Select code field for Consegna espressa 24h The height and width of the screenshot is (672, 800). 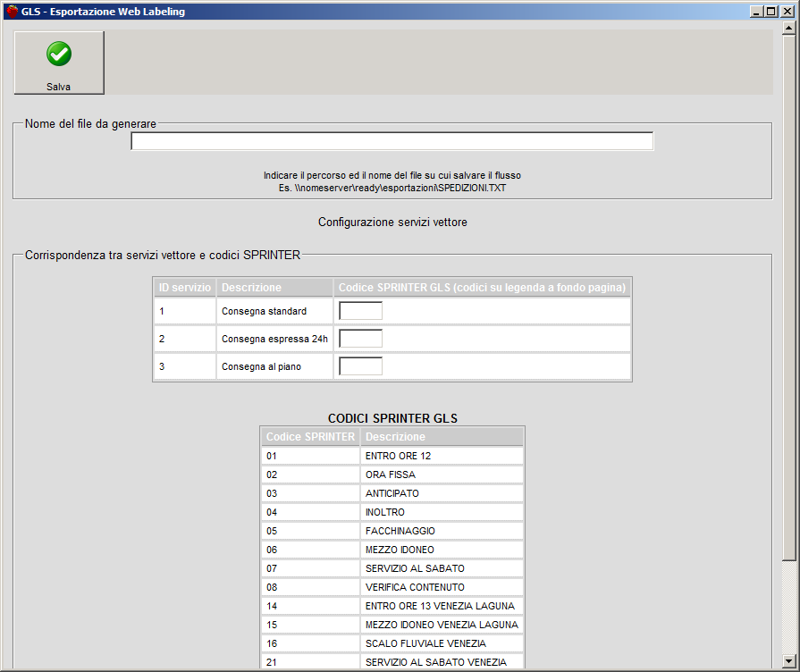point(360,339)
